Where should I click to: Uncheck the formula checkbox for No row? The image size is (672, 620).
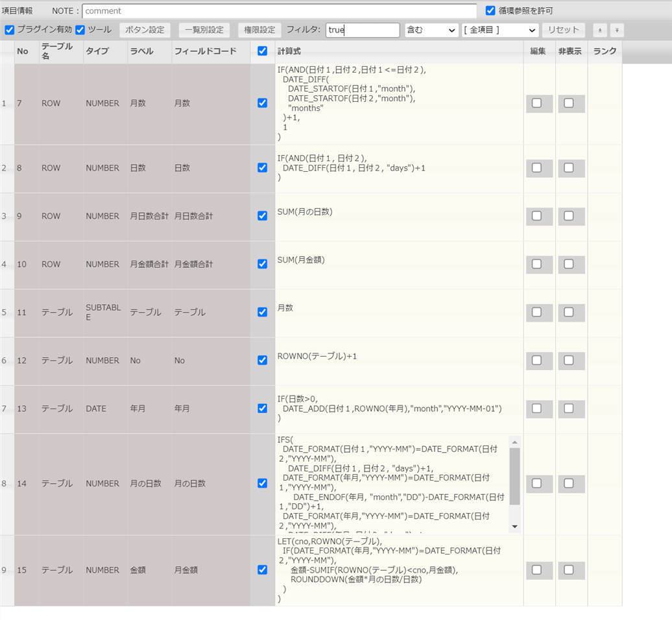pos(262,360)
